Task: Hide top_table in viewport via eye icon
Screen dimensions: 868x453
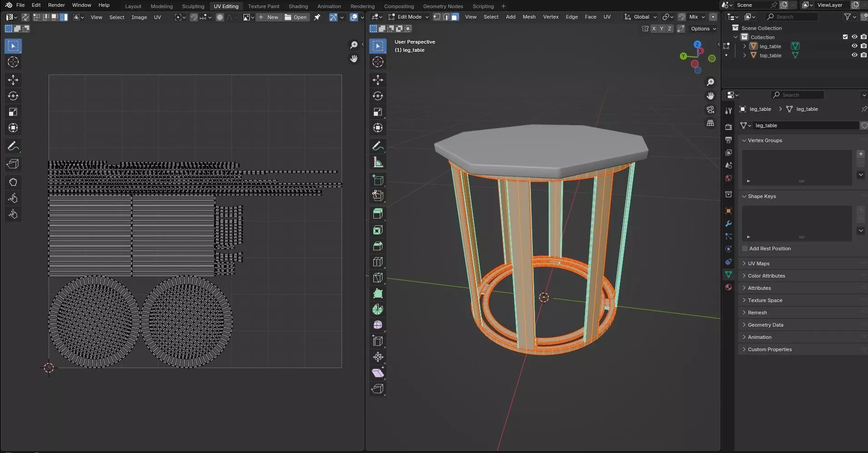Action: [x=854, y=55]
